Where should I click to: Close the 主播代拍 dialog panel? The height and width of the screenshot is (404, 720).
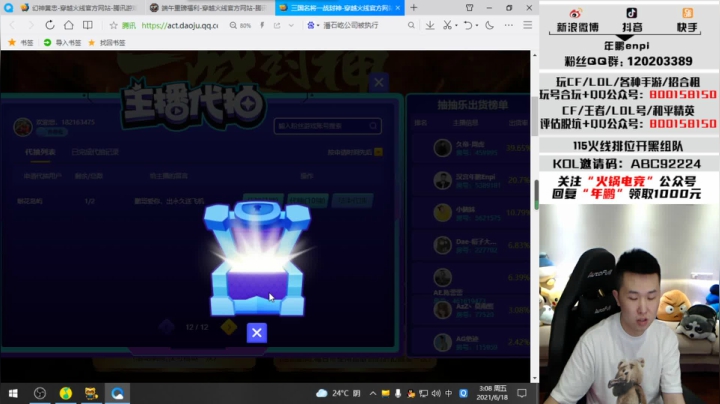[378, 83]
